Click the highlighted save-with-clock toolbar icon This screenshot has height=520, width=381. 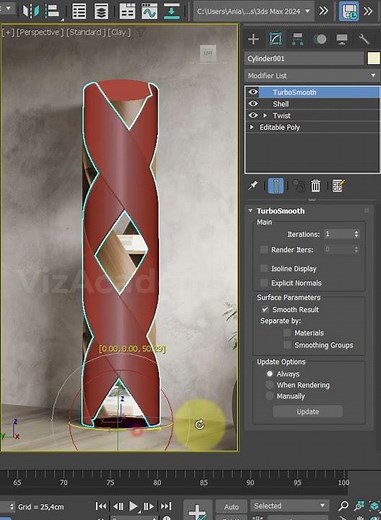pos(349,11)
